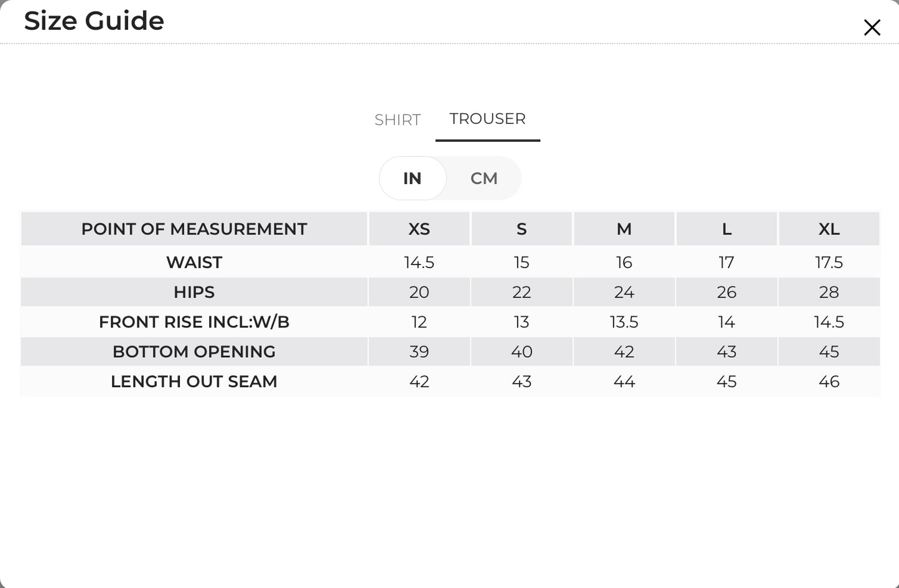Toggle units to IN
This screenshot has height=588, width=899.
pyautogui.click(x=412, y=179)
